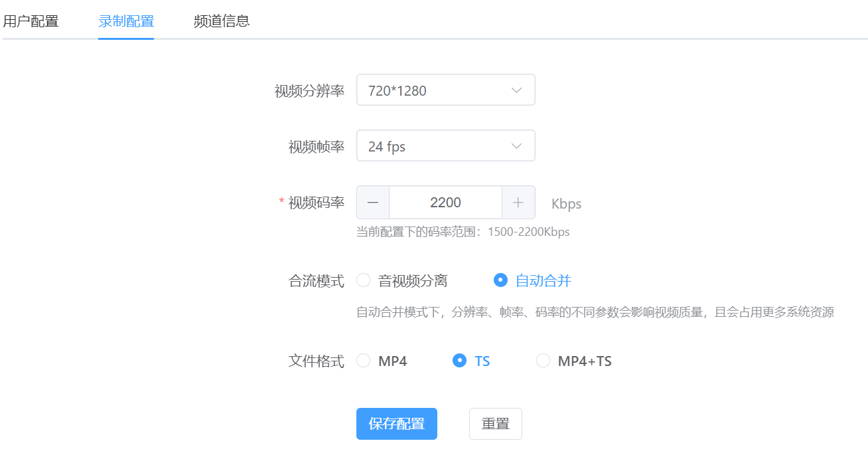Click the 视频码率 required field label
This screenshot has height=467, width=868.
(316, 203)
